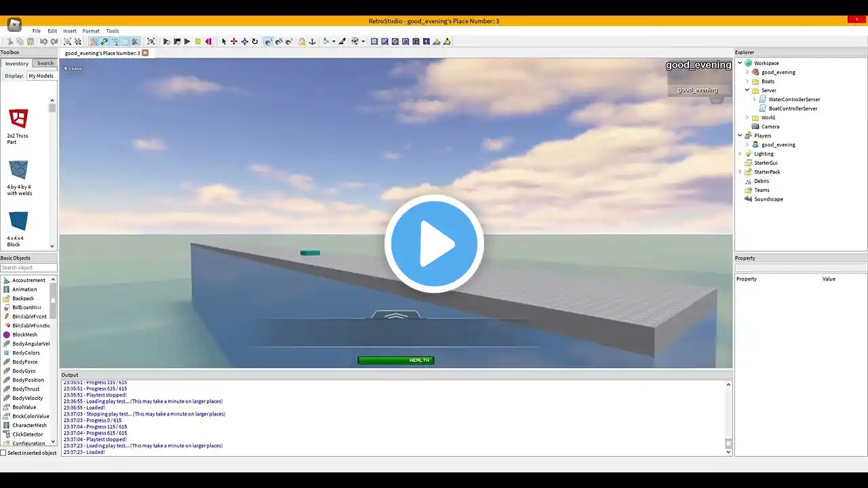The height and width of the screenshot is (488, 868).
Task: Toggle the padlock Lock tool
Action: 302,41
